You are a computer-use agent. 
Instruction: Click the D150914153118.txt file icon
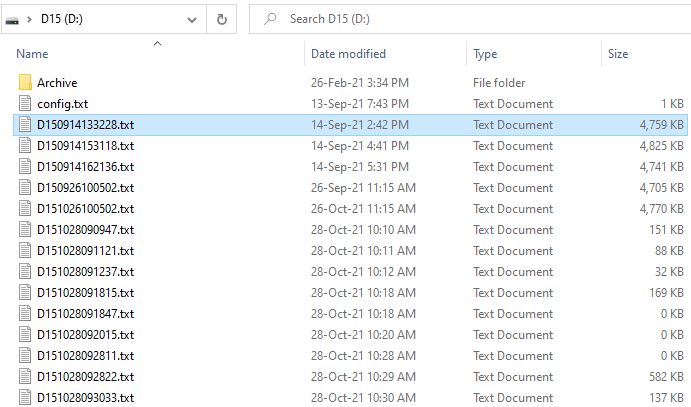[26, 146]
